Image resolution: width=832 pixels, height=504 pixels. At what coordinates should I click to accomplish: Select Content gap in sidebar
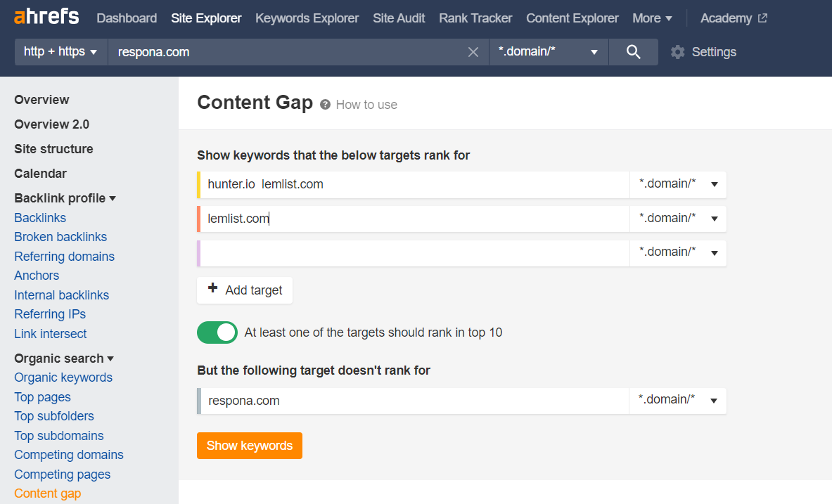pos(48,494)
